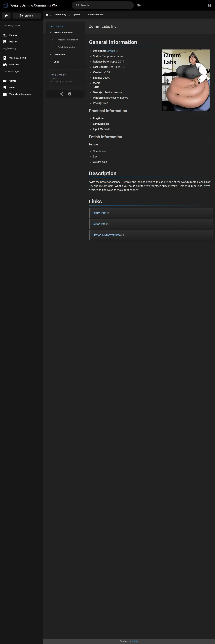Viewport: 215px width, 644px height.
Task: Open the Forums people icon
Action: [5, 35]
